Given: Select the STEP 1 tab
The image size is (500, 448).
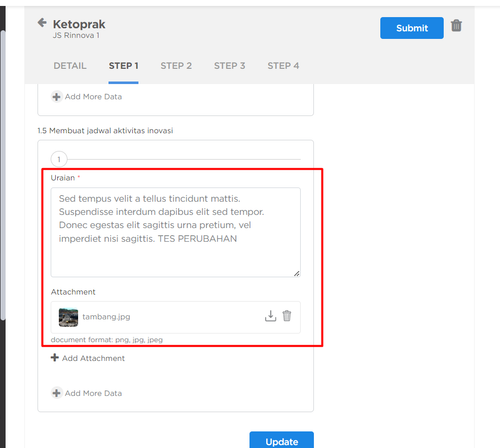Looking at the screenshot, I should point(123,66).
